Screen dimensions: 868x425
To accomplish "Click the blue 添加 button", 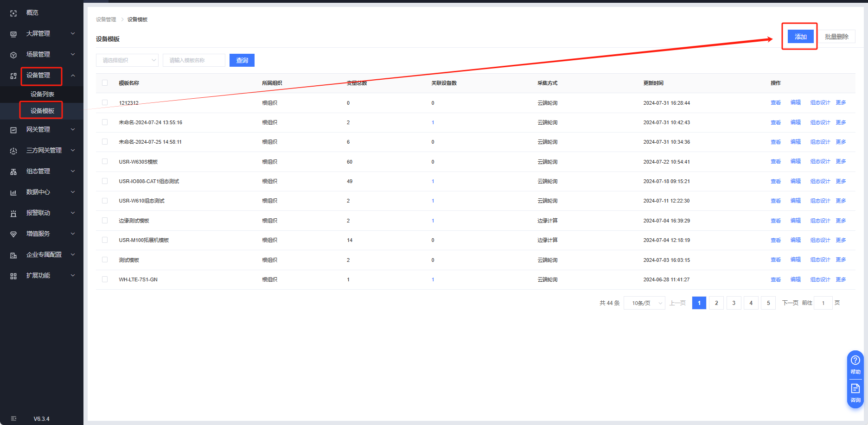I will pos(800,37).
